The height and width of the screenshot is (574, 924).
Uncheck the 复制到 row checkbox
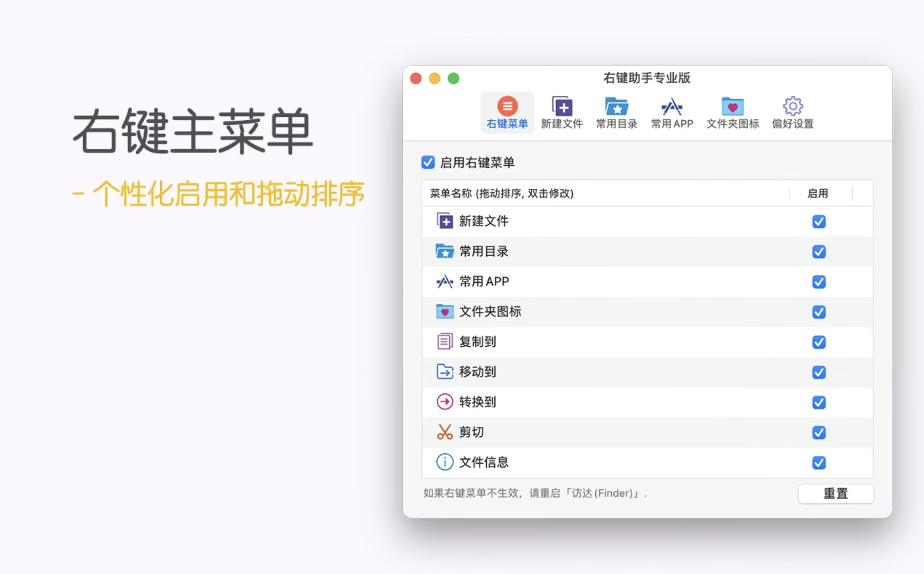click(x=819, y=342)
